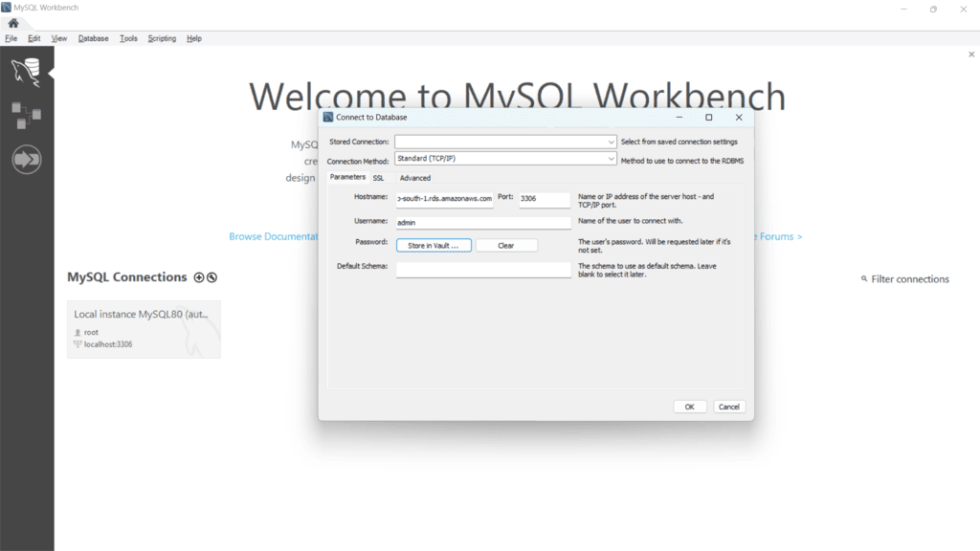Viewport: 980px width, 551px height.
Task: Expand the Connection Method dropdown
Action: (611, 159)
